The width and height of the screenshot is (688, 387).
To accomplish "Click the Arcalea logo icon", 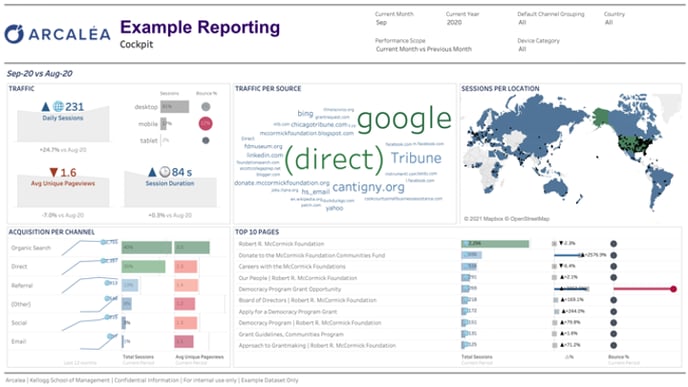I will tap(14, 34).
